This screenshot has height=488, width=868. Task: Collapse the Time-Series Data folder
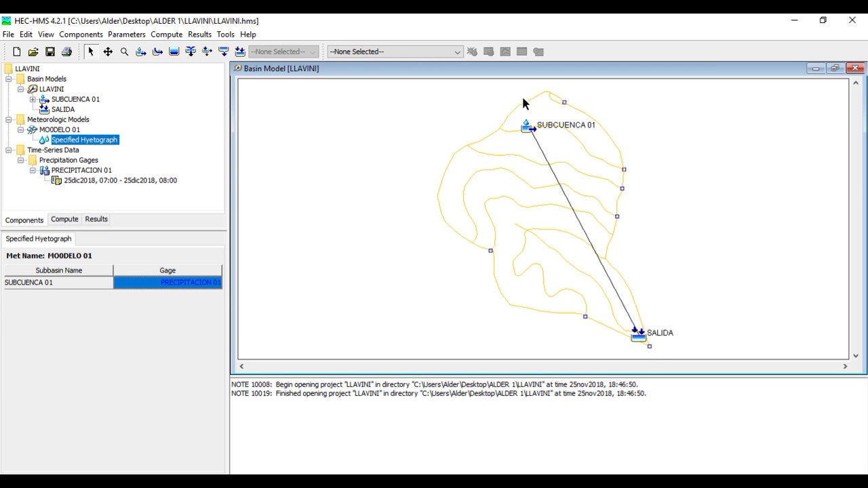coord(9,150)
